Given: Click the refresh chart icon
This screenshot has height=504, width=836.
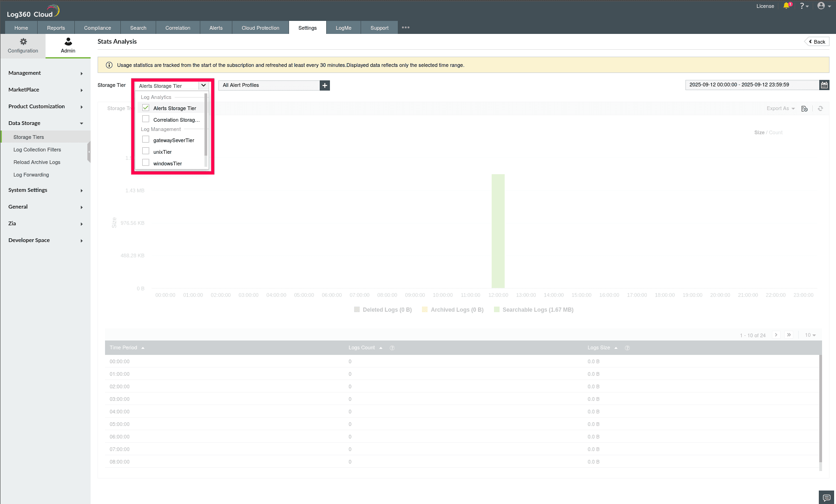Looking at the screenshot, I should [x=821, y=109].
